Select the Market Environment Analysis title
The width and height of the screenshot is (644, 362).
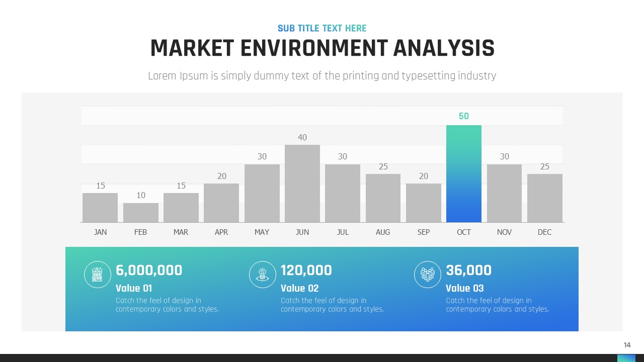coord(322,49)
